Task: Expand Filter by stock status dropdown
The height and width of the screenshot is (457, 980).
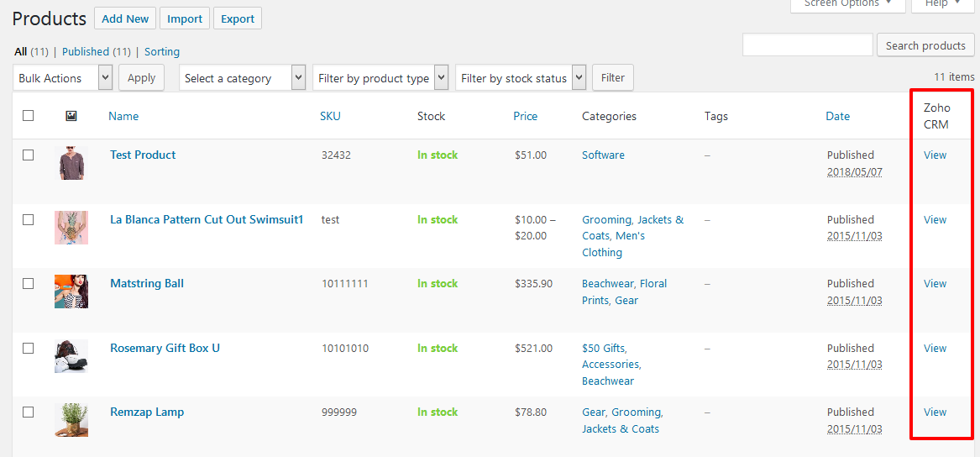Action: (x=521, y=78)
